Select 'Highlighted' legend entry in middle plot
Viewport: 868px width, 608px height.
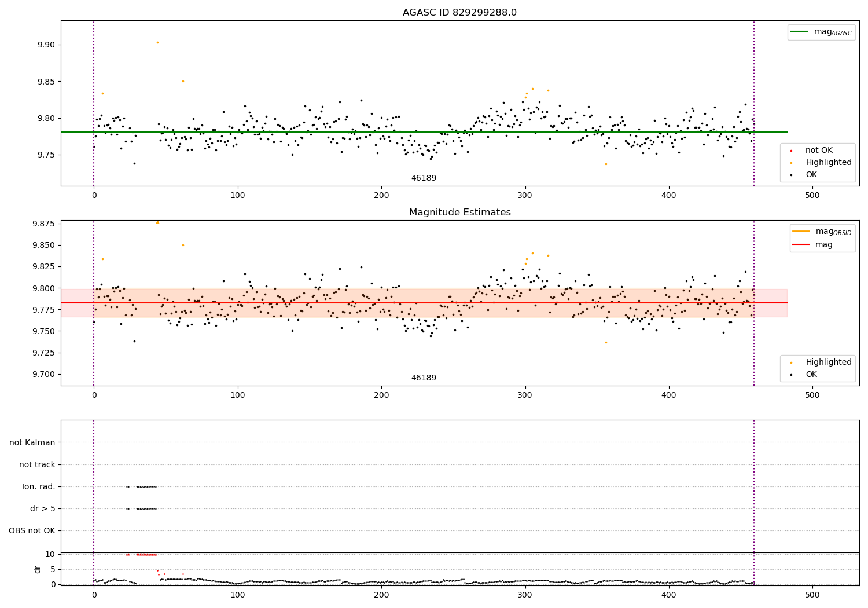(829, 362)
